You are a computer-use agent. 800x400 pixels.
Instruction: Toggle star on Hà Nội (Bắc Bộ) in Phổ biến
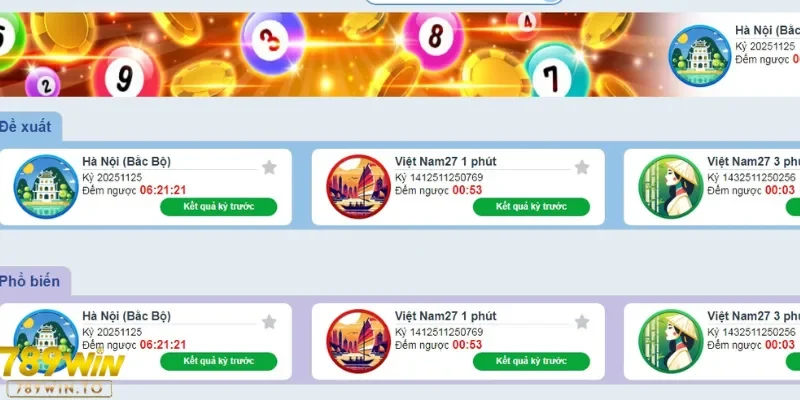point(269,322)
